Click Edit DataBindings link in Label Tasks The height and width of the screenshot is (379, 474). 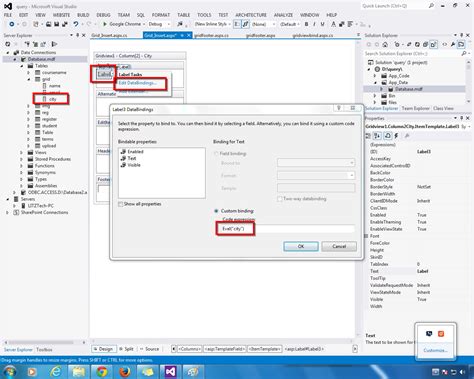coord(138,83)
